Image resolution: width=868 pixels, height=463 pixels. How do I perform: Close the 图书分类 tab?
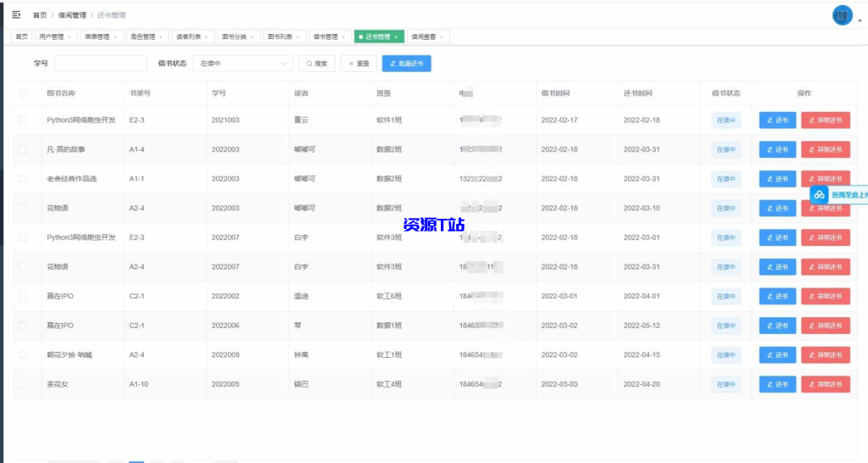coord(252,37)
